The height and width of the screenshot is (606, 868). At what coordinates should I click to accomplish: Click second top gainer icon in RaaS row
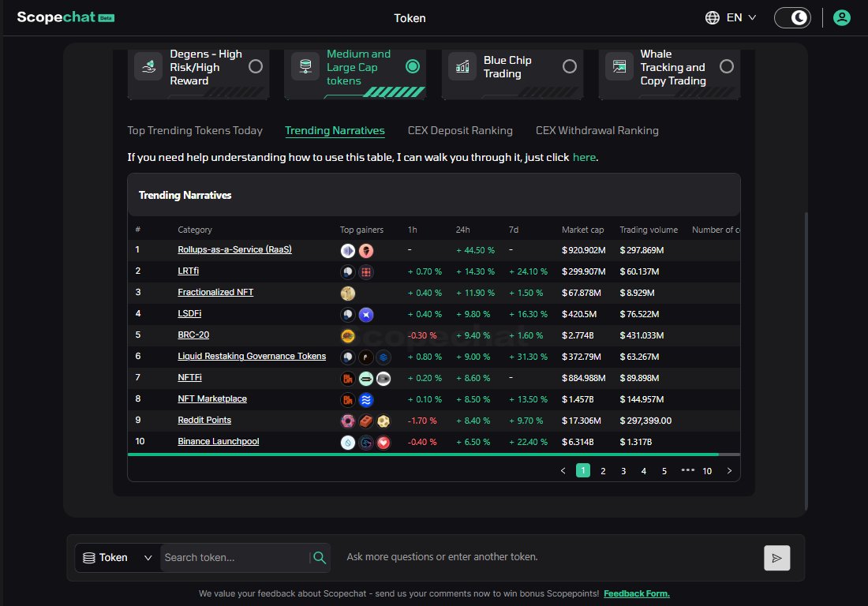tap(366, 251)
